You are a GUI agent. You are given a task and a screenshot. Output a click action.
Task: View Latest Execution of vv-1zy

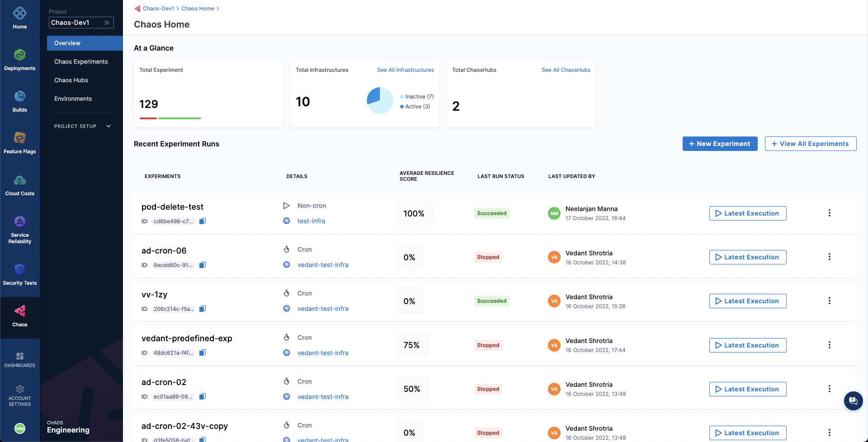(748, 301)
